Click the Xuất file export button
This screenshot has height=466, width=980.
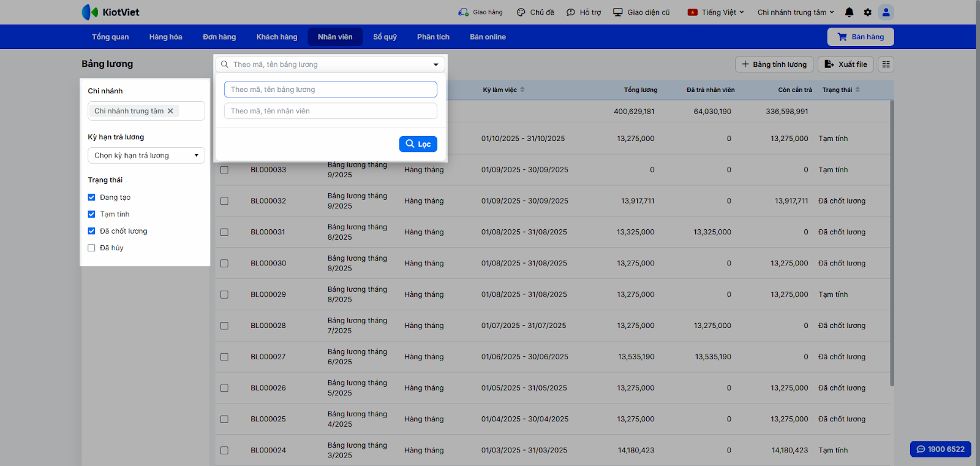click(x=845, y=64)
